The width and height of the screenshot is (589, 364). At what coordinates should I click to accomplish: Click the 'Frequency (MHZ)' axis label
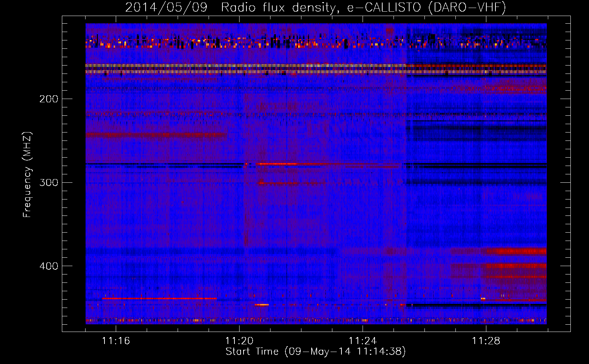pos(27,175)
